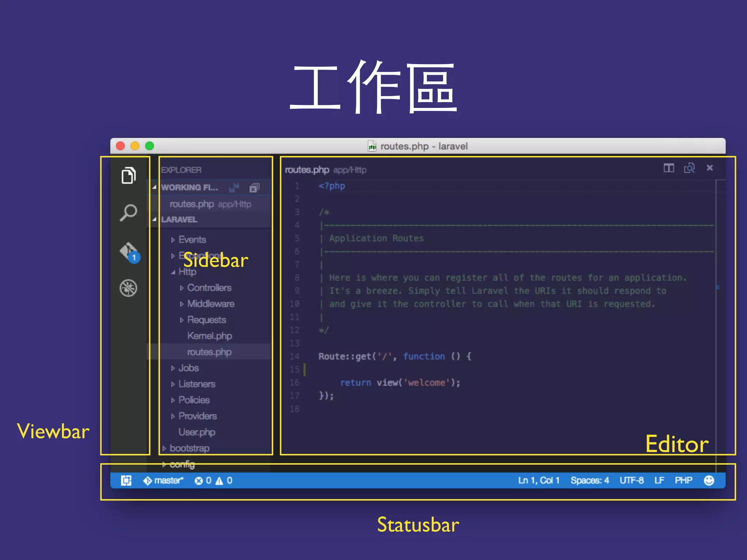Click the <?php tag on line 1
Viewport: 747px width, 560px height.
(332, 186)
